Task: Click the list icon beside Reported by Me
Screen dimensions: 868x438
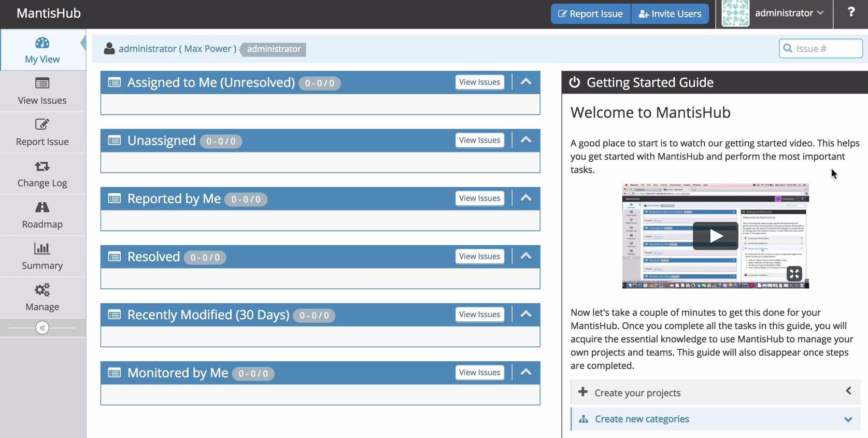Action: tap(115, 199)
